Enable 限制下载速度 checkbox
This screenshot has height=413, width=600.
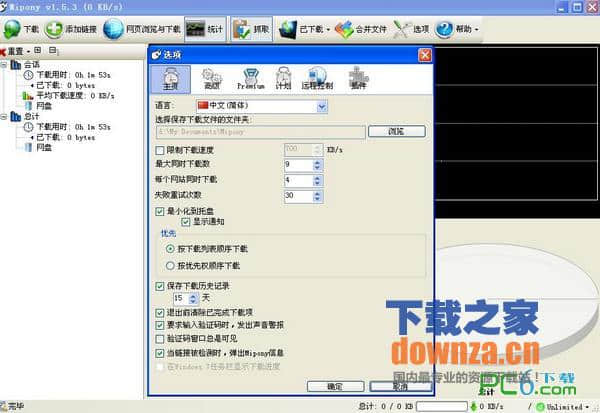point(160,150)
